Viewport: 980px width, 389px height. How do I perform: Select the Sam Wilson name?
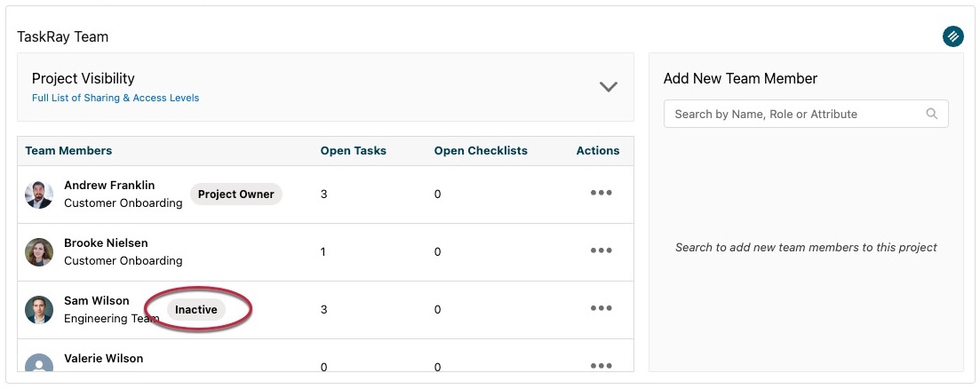pyautogui.click(x=96, y=300)
